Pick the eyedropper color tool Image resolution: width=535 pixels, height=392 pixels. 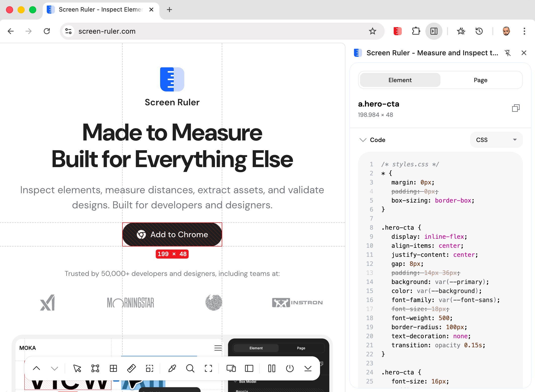(x=172, y=368)
